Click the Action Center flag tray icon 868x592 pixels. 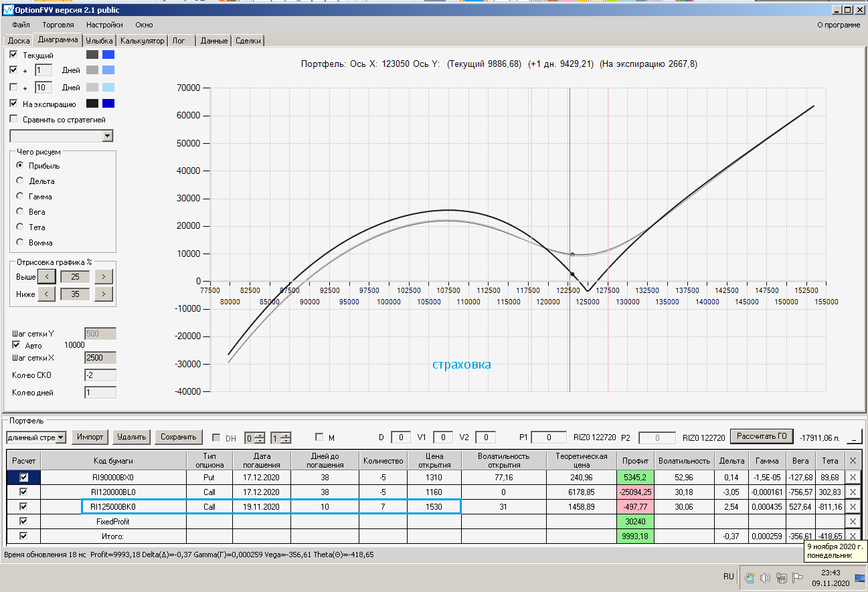(x=797, y=578)
